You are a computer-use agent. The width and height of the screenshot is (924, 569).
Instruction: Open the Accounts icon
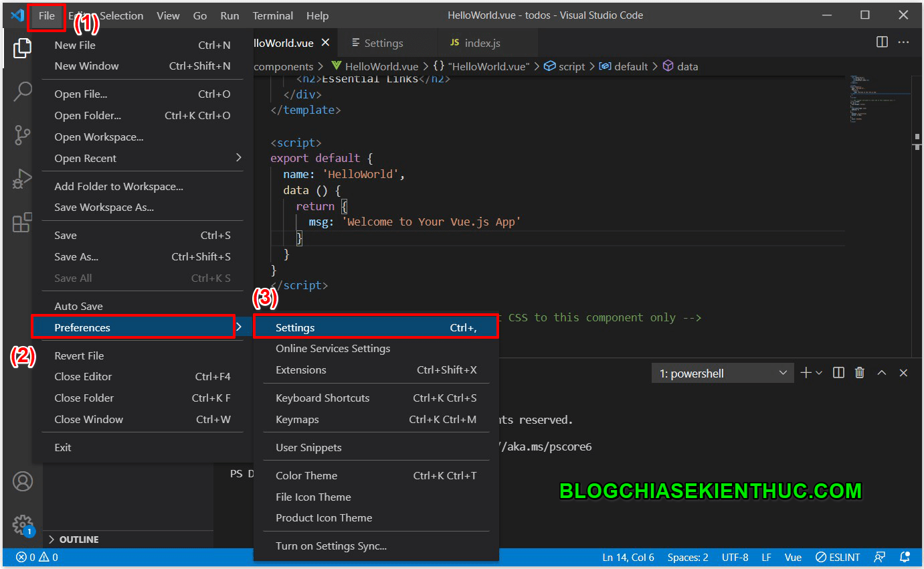pos(23,481)
